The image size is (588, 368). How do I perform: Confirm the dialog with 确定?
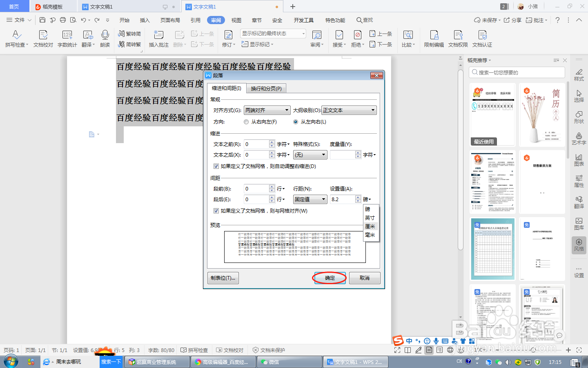click(330, 278)
